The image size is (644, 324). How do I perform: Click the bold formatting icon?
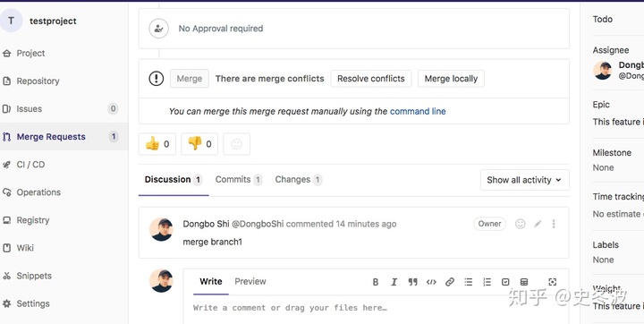point(376,282)
